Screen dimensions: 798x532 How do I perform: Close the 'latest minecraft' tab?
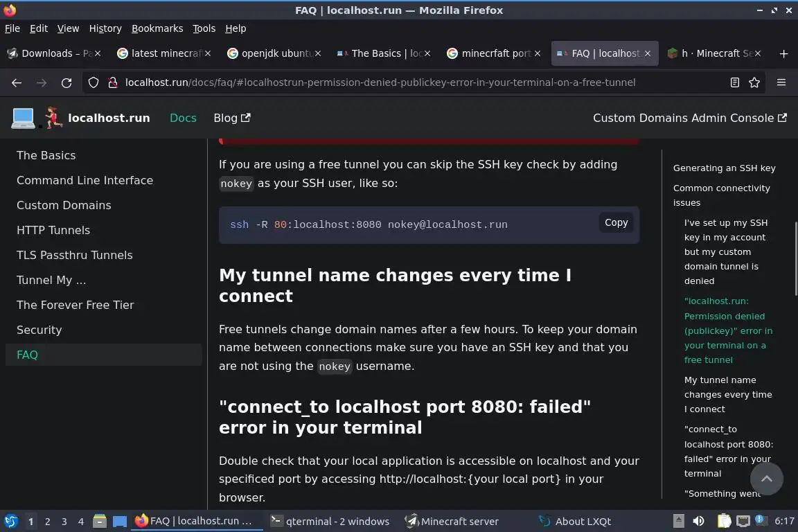point(208,53)
